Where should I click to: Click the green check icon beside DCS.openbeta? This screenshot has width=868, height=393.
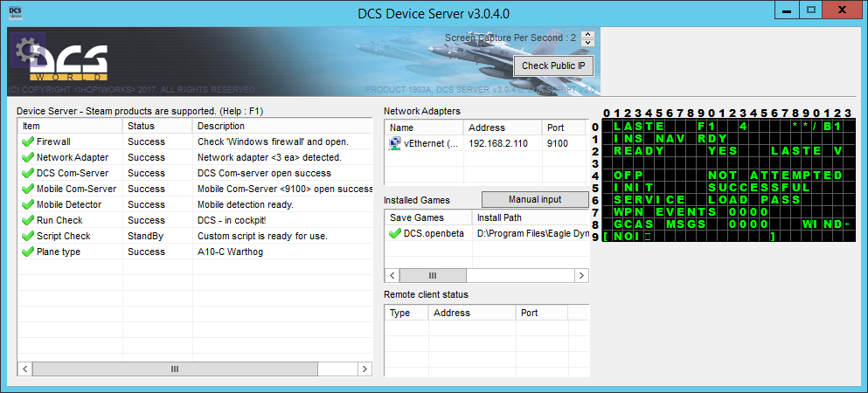(x=395, y=233)
